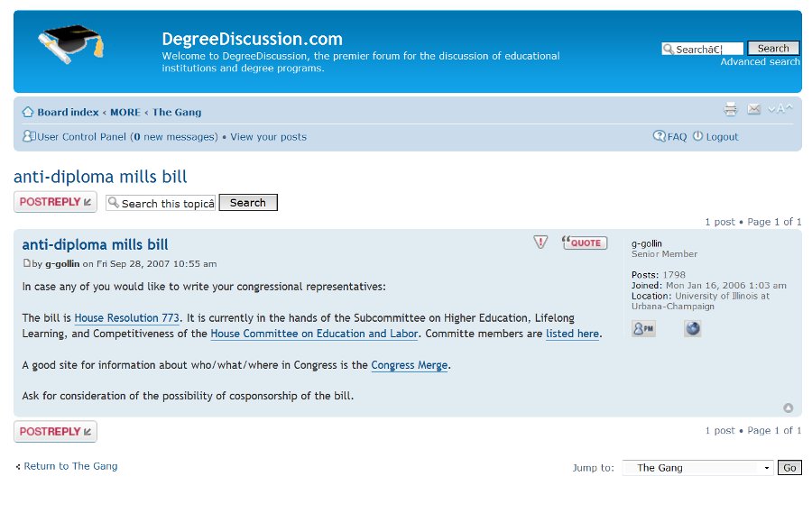The width and height of the screenshot is (812, 513).
Task: Go to The Gang breadcrumb link
Action: click(177, 112)
